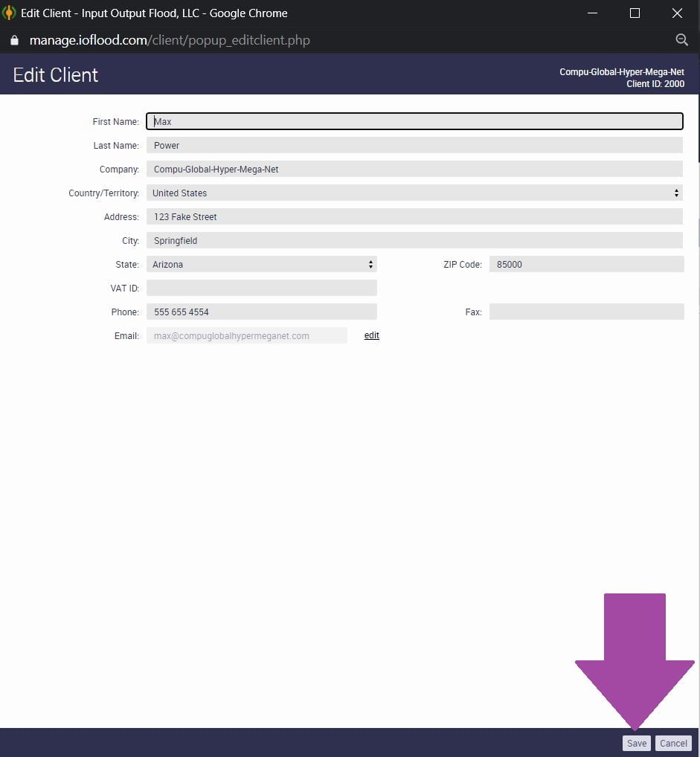This screenshot has height=757, width=700.
Task: Click the 'Address:' label
Action: pyautogui.click(x=121, y=217)
